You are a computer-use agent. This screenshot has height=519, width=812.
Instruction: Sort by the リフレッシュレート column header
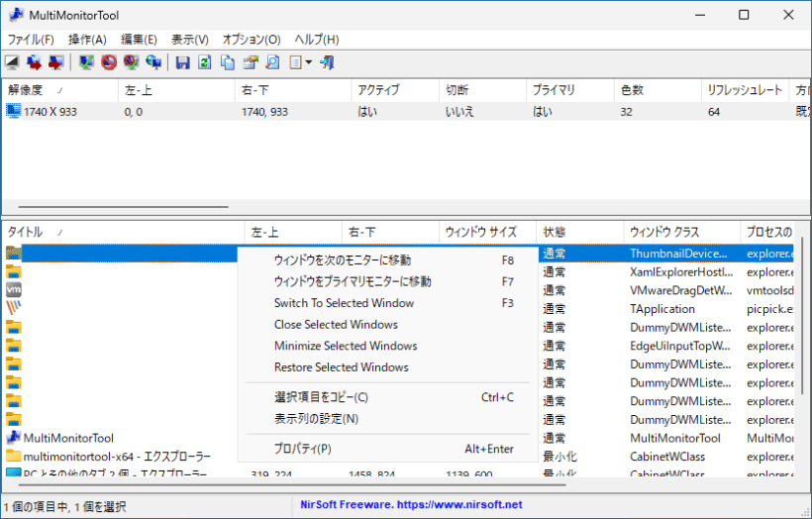(746, 90)
